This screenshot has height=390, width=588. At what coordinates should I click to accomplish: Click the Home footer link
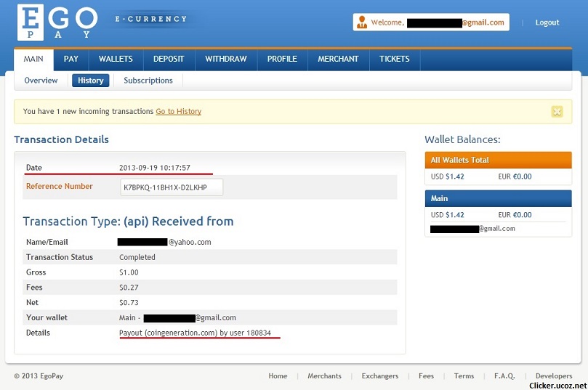pos(278,375)
